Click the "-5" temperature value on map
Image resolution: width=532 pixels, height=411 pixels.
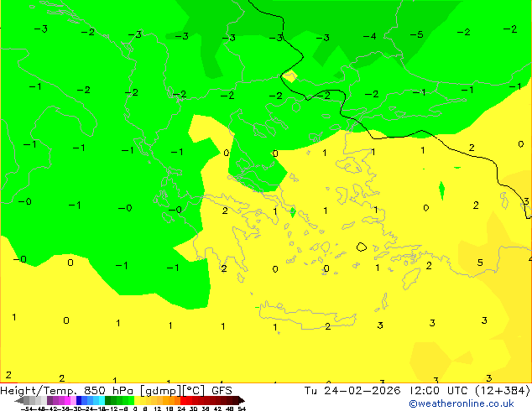(x=417, y=34)
